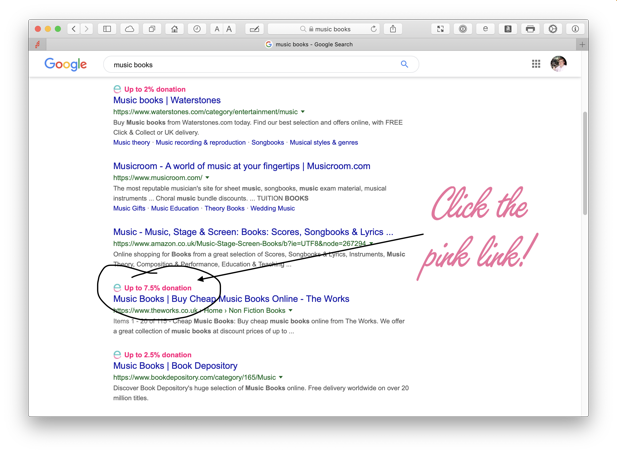
Task: Expand dropdown arrow beside bookdepository.com URL
Action: point(281,377)
